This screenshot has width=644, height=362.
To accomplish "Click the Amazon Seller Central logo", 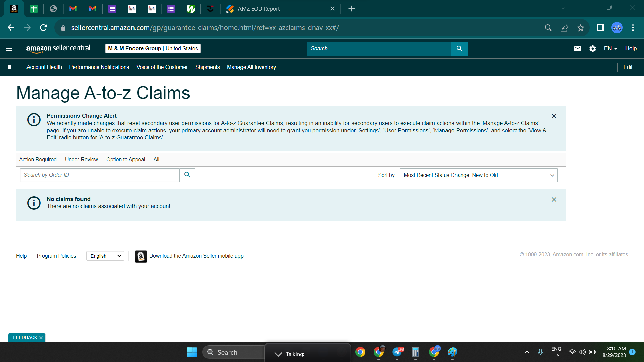I will [58, 49].
